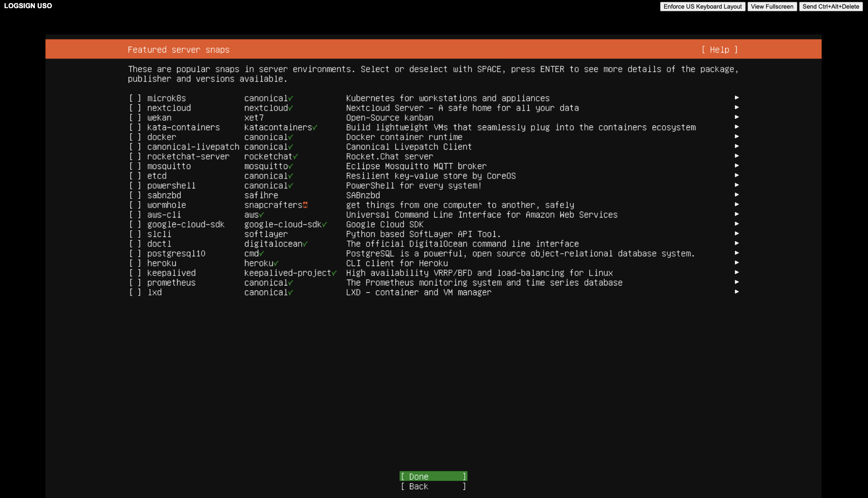Expand arrow for Canonical Livepatch Client row
868x498 pixels.
point(737,146)
